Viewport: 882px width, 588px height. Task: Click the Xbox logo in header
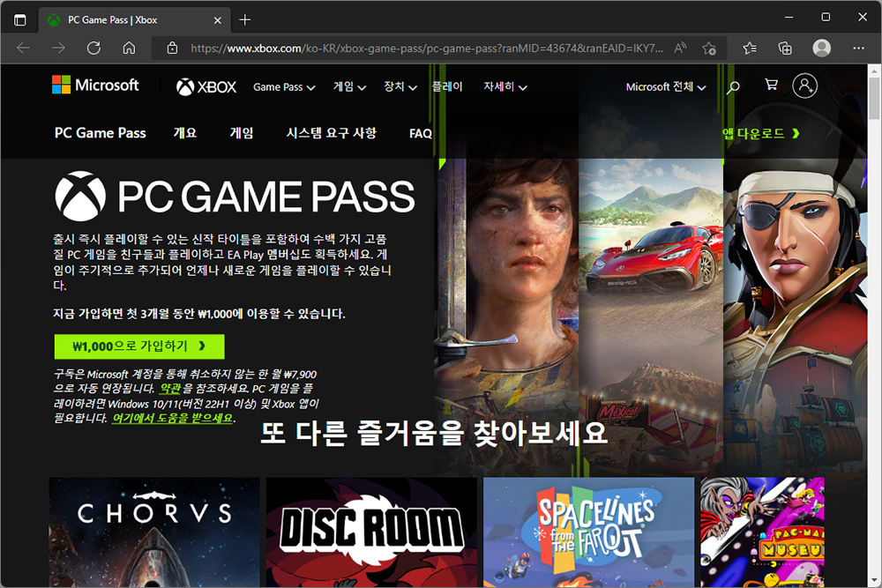[206, 87]
